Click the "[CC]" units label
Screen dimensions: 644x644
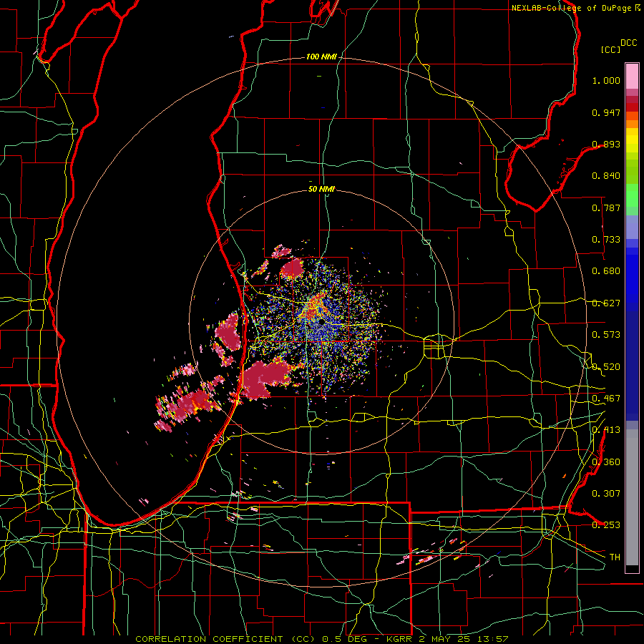point(610,49)
